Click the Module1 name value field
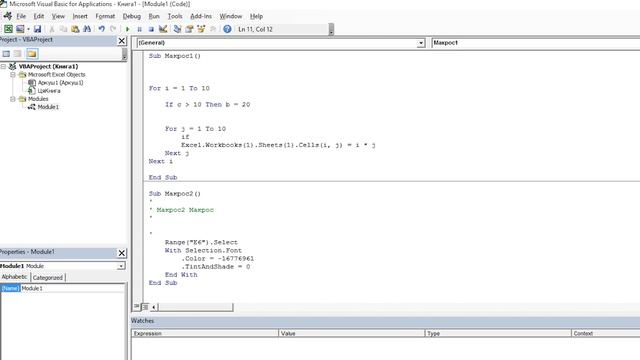 72,288
